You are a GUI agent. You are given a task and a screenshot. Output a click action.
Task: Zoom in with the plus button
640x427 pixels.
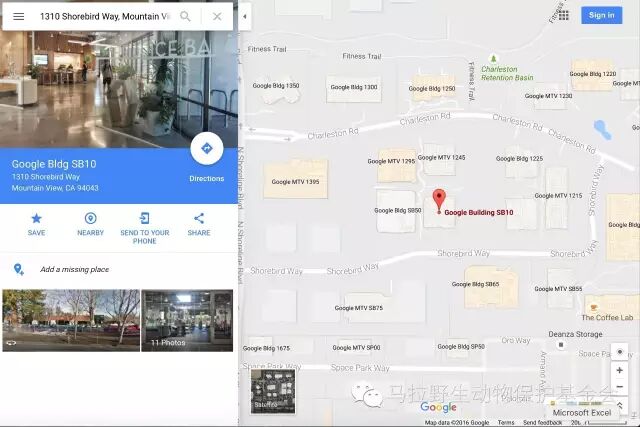[x=620, y=370]
